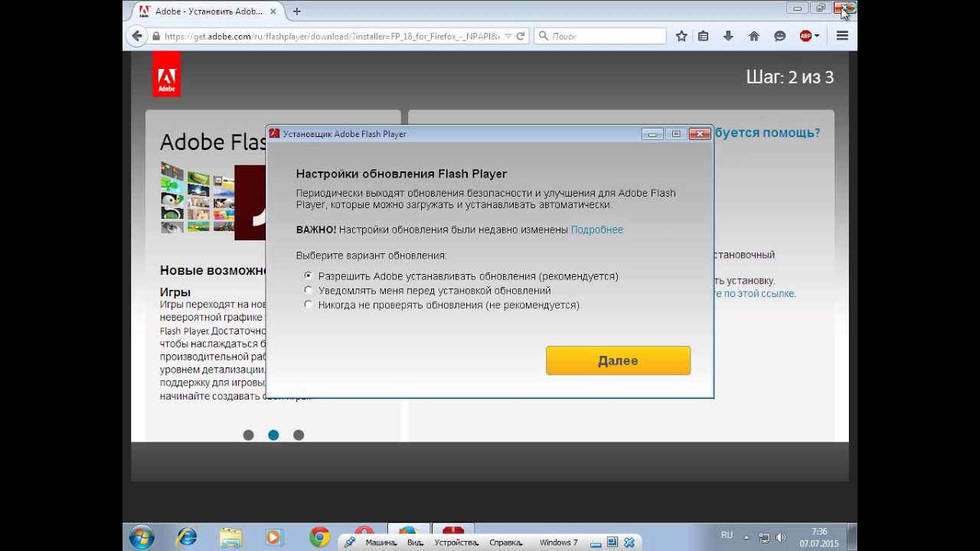Click the Firefox back arrow button

click(x=137, y=36)
